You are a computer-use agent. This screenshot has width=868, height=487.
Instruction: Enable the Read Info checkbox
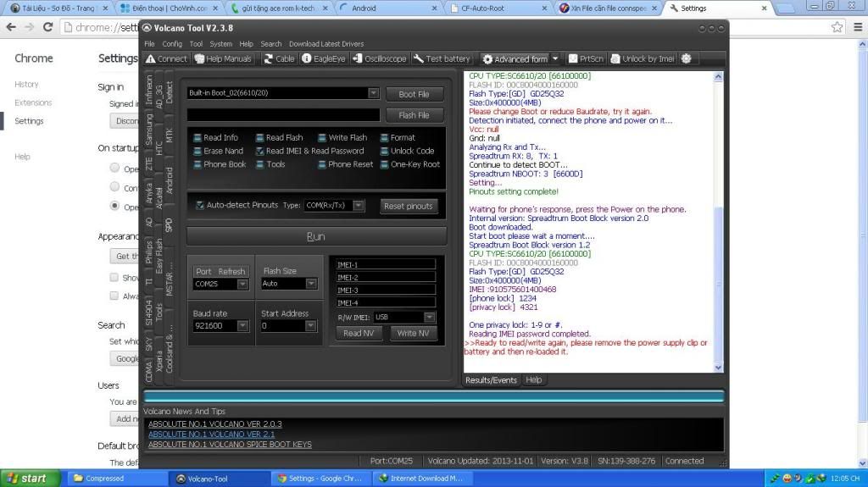coord(197,138)
